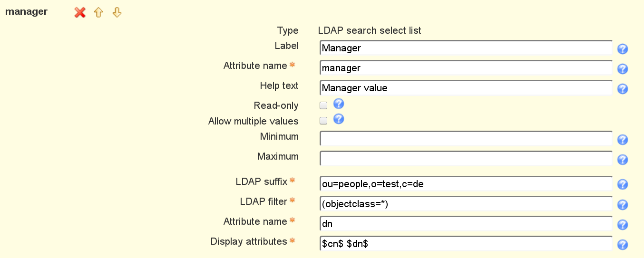
Task: Toggle Allow multiple values checkbox
Action: coord(323,121)
